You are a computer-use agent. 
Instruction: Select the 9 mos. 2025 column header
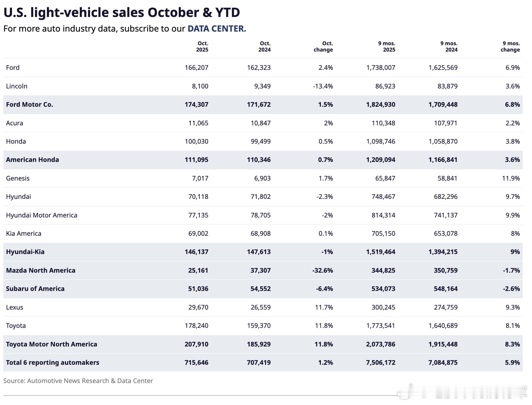(387, 47)
